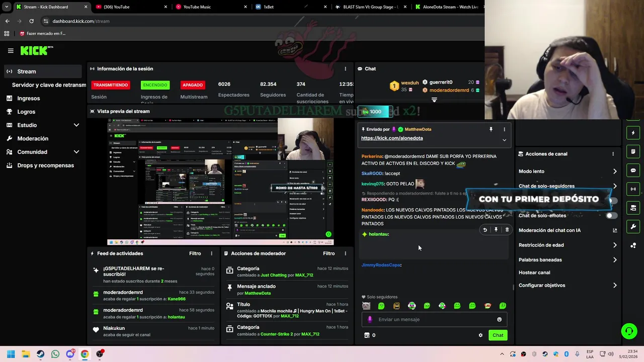Open Acciones de canal options menu

(x=613, y=154)
